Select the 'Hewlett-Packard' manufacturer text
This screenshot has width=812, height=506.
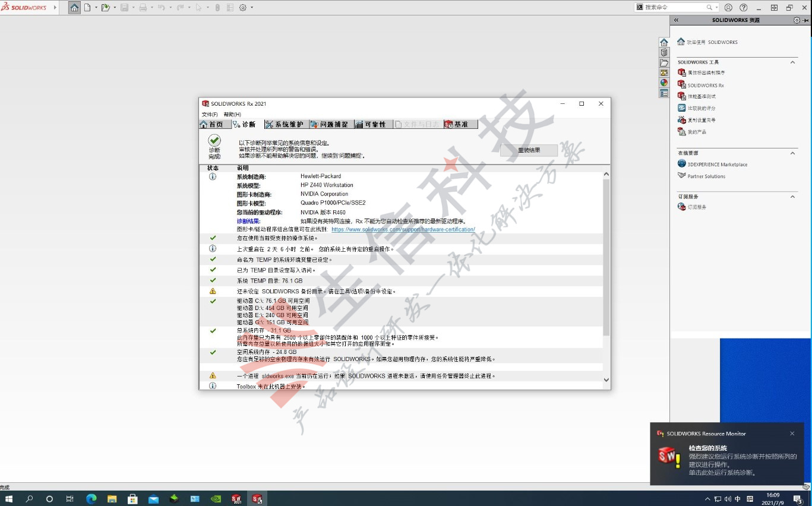(x=321, y=176)
